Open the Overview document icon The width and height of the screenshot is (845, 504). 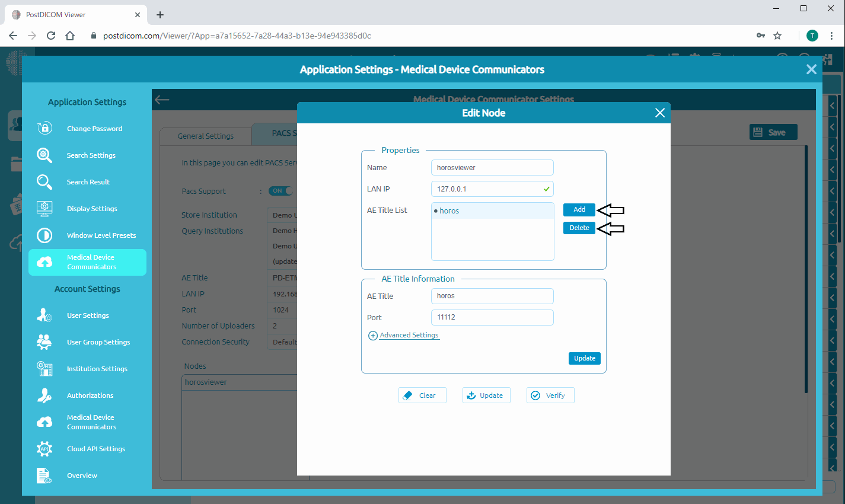point(44,475)
